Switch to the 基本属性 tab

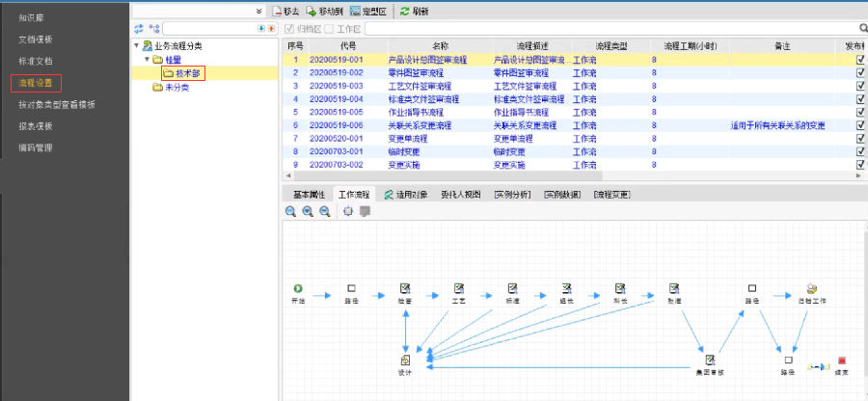point(310,194)
